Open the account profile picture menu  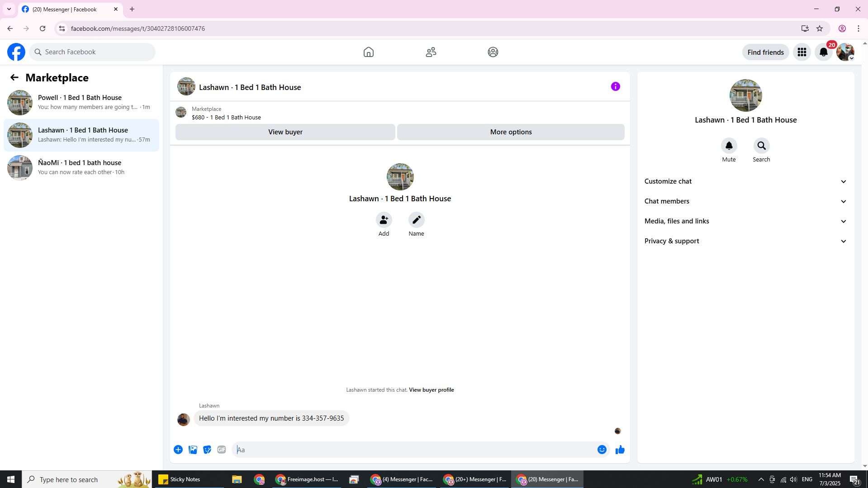coord(845,52)
